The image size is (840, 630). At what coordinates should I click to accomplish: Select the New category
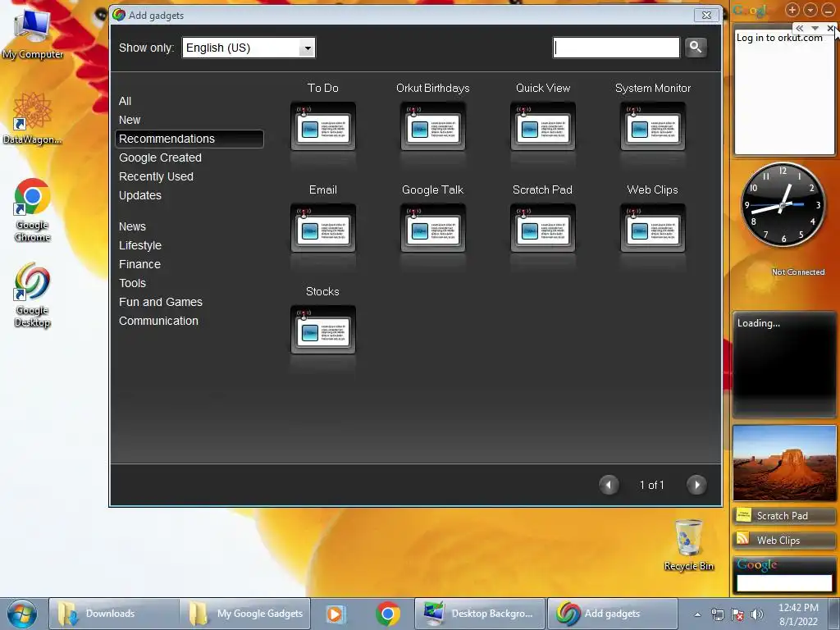[130, 120]
